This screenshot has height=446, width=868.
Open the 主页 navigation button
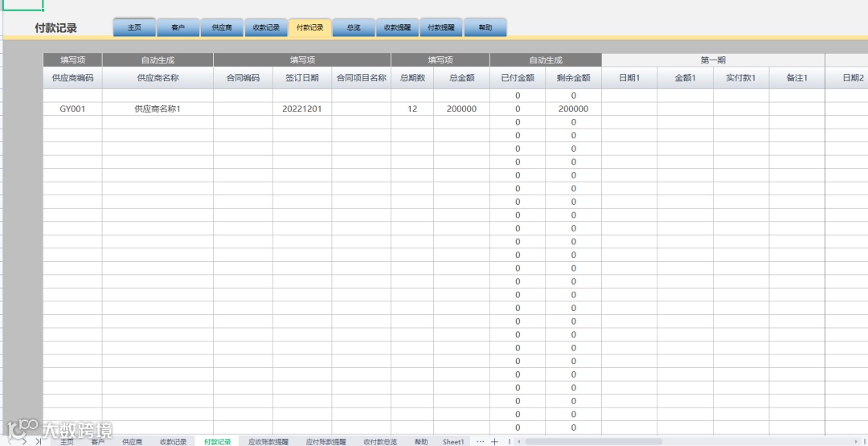pyautogui.click(x=134, y=27)
